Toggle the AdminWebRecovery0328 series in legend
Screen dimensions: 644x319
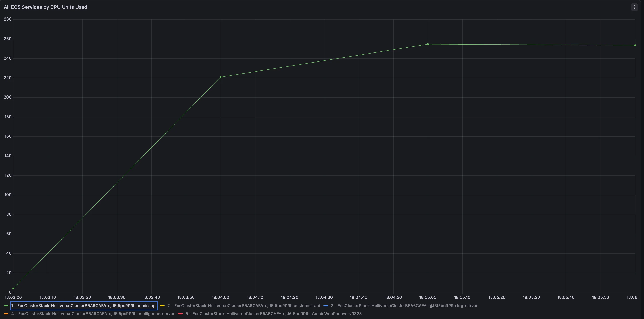(274, 314)
